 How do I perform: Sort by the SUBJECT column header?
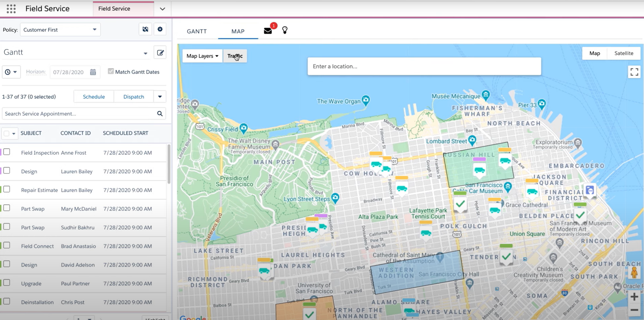(31, 133)
